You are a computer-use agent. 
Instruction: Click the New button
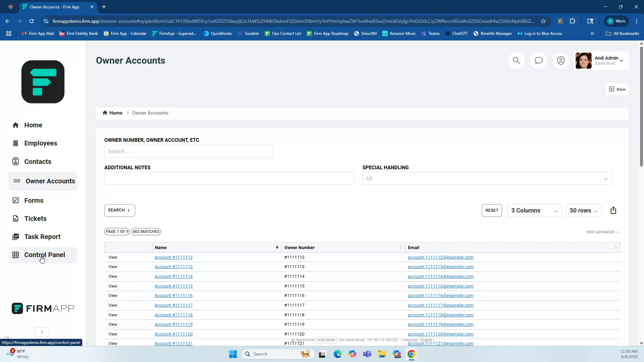pos(617,89)
